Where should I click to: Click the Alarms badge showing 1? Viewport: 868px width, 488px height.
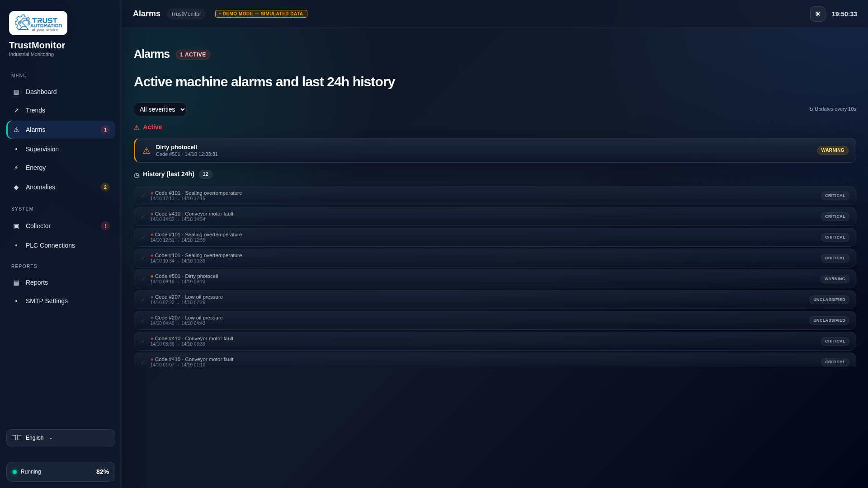(105, 130)
